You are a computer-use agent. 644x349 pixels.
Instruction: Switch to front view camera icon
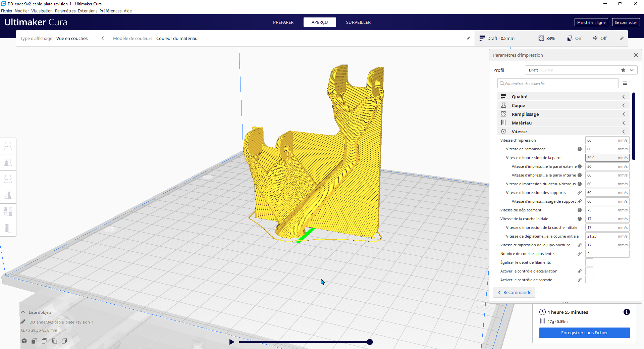(34, 341)
